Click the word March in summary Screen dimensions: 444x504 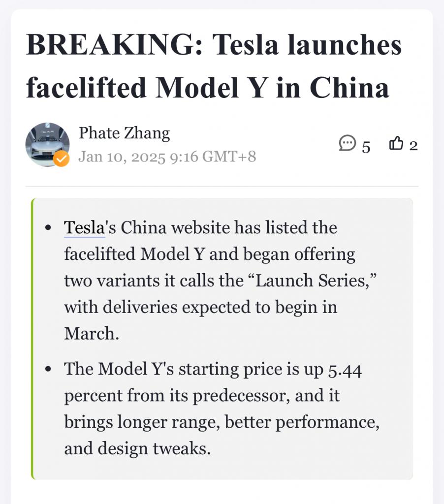pyautogui.click(x=92, y=333)
